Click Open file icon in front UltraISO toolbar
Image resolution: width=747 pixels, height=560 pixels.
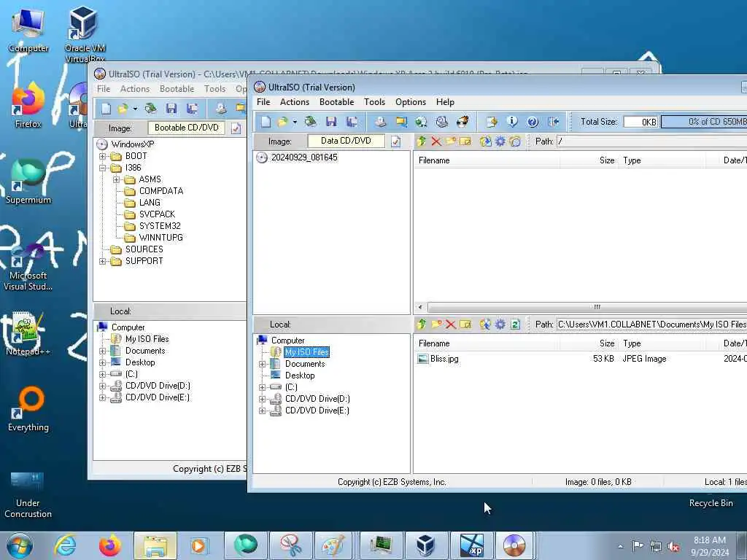(282, 122)
